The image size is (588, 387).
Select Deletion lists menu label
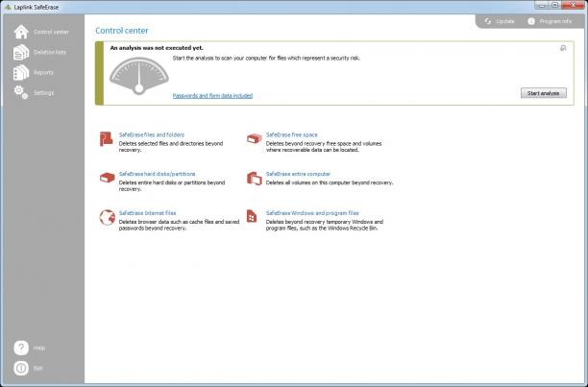point(50,52)
